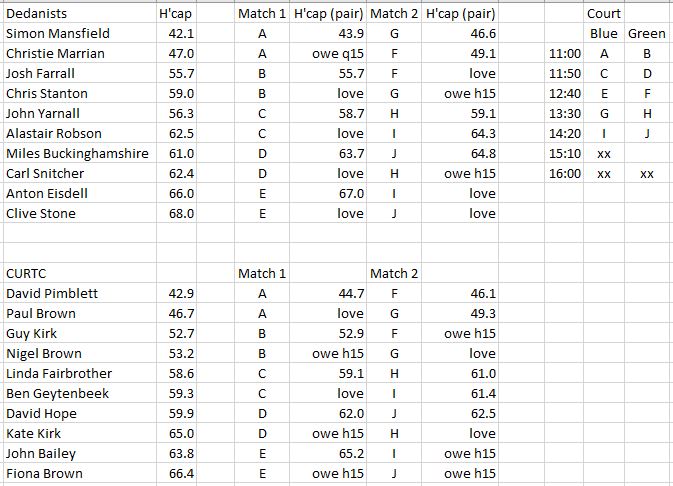Click the Linda Fairbrother cell
This screenshot has height=486, width=673.
[59, 373]
